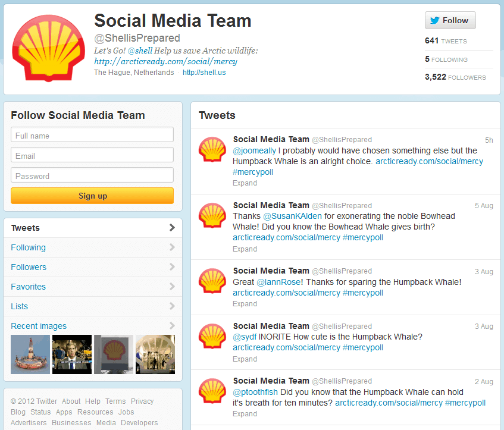Open the Shell sign recent image thumbnail
The width and height of the screenshot is (504, 430).
[x=114, y=354]
